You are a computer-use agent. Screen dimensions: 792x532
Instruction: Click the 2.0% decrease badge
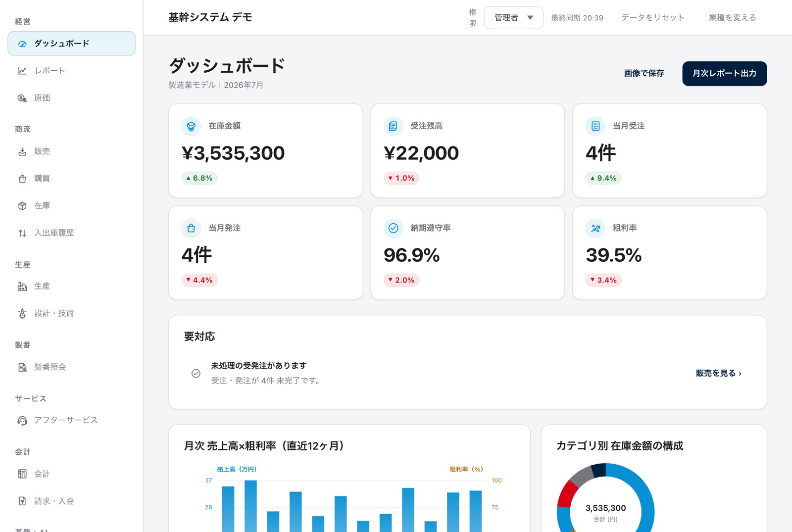401,280
